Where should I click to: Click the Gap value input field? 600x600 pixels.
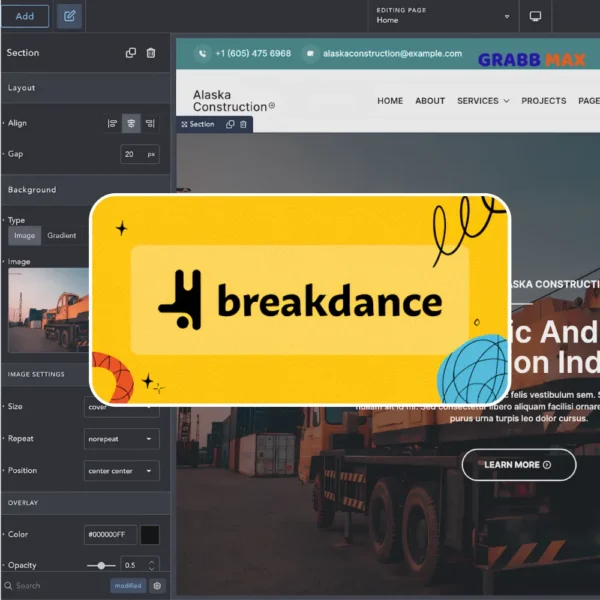[x=134, y=154]
